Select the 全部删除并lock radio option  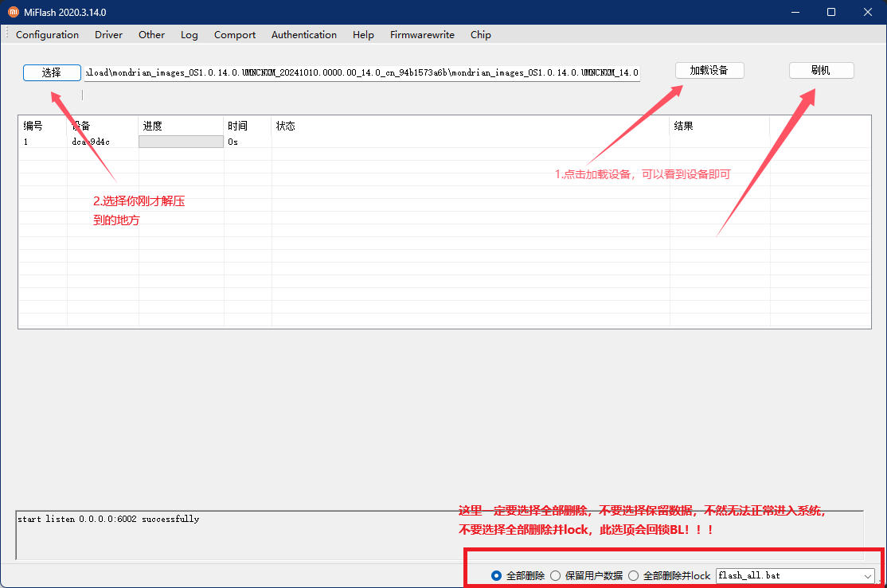click(x=634, y=575)
